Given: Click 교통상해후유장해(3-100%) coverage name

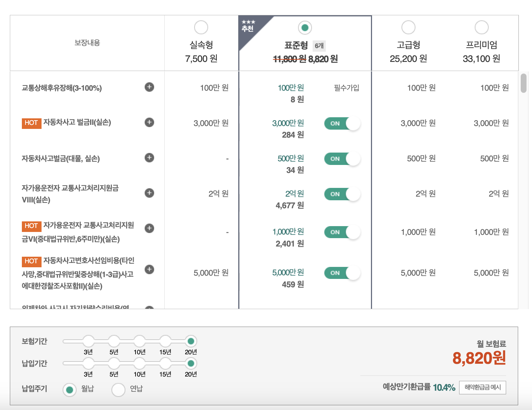Looking at the screenshot, I should [62, 88].
